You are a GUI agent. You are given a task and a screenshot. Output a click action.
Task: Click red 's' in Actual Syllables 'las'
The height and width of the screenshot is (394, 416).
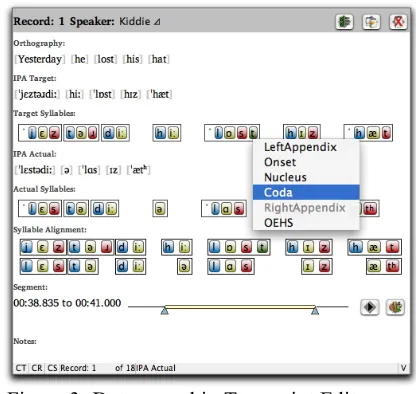click(x=238, y=209)
